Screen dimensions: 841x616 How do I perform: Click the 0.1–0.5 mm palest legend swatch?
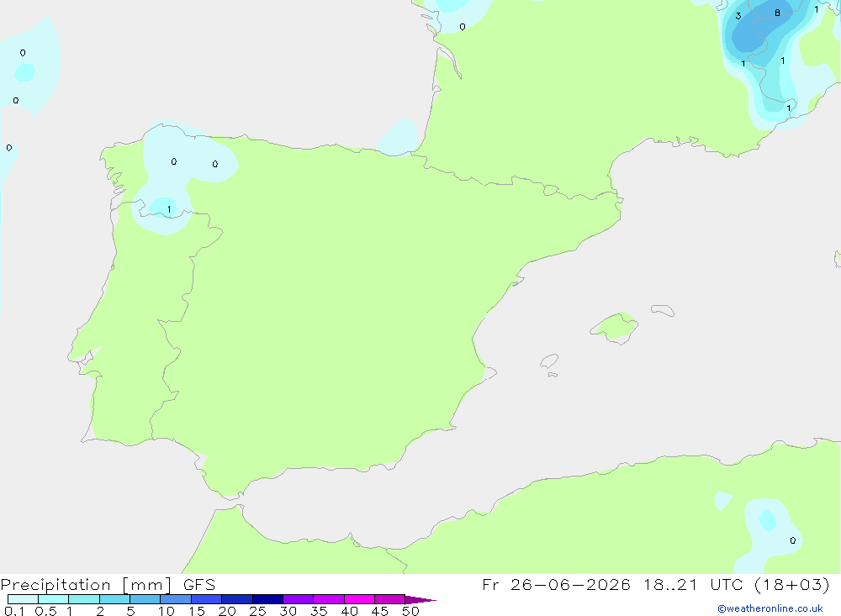pos(23,599)
